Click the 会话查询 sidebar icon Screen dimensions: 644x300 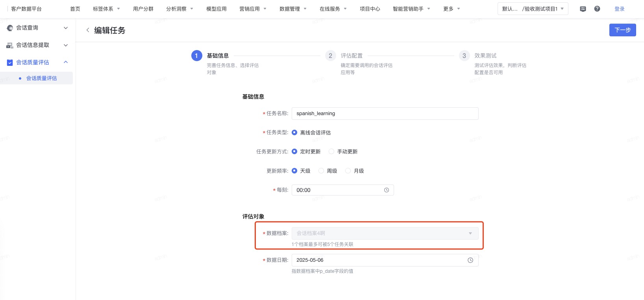10,28
